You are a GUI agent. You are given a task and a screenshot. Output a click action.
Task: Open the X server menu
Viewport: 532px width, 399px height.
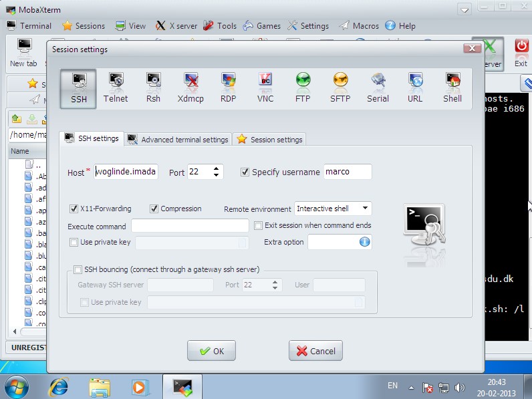[x=176, y=26]
